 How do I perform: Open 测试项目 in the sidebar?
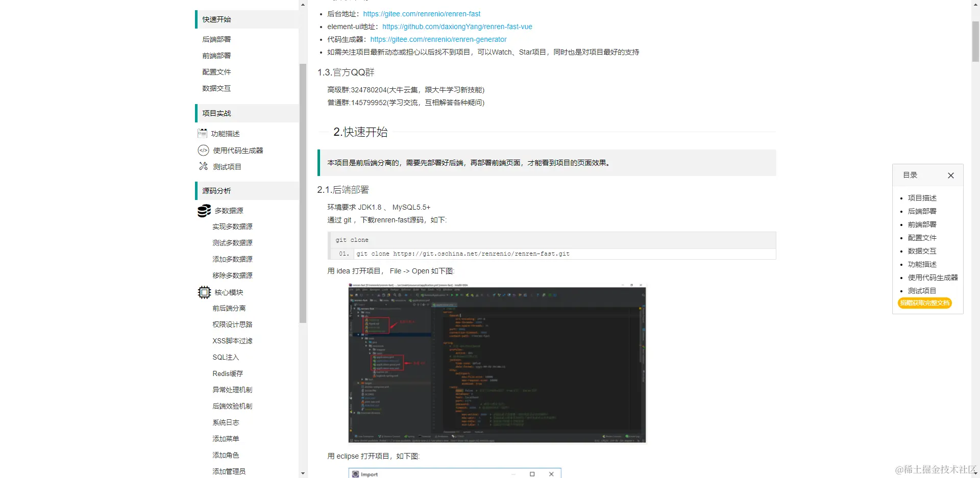tap(227, 167)
